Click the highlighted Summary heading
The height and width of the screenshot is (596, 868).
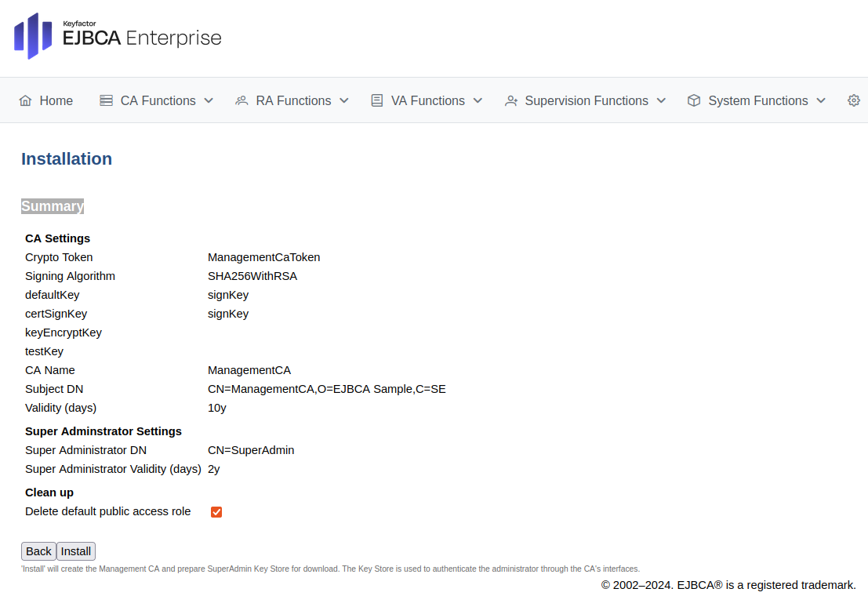pos(53,206)
